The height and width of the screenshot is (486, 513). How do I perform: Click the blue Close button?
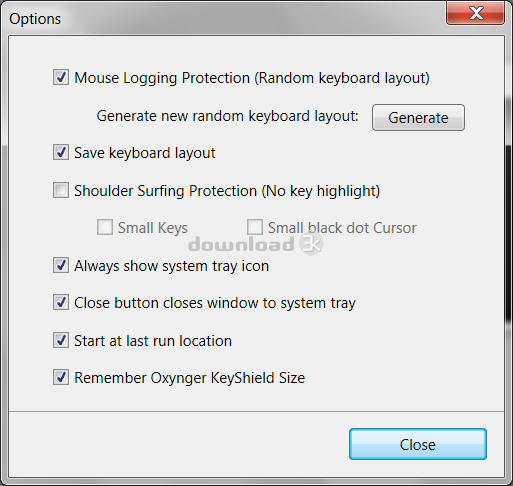(x=418, y=444)
